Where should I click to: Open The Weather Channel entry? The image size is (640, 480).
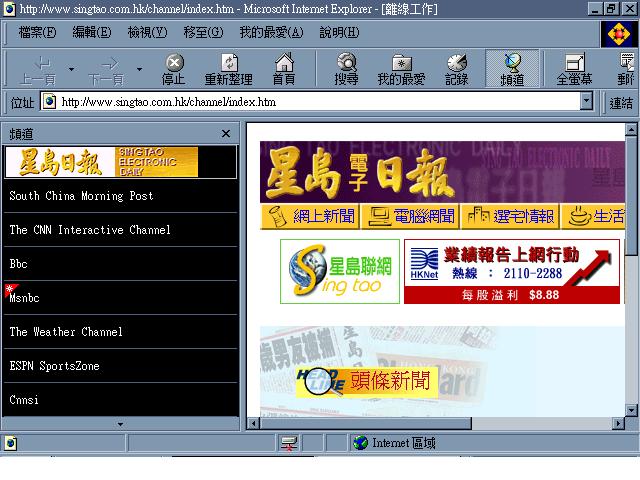click(120, 332)
